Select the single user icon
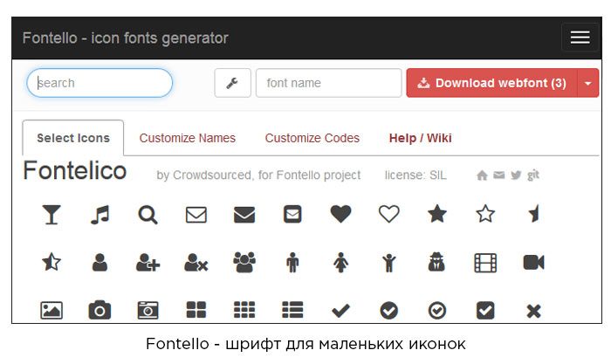This screenshot has width=611, height=364. (100, 262)
